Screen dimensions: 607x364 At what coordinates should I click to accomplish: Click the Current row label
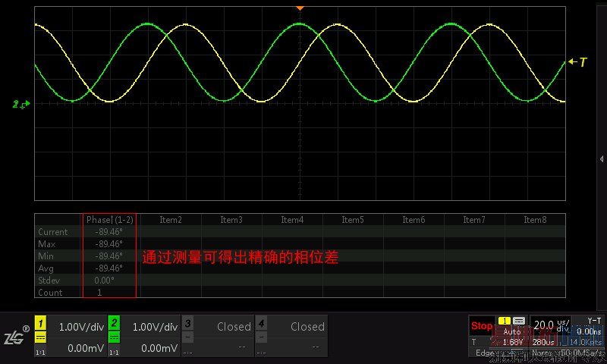pos(52,232)
